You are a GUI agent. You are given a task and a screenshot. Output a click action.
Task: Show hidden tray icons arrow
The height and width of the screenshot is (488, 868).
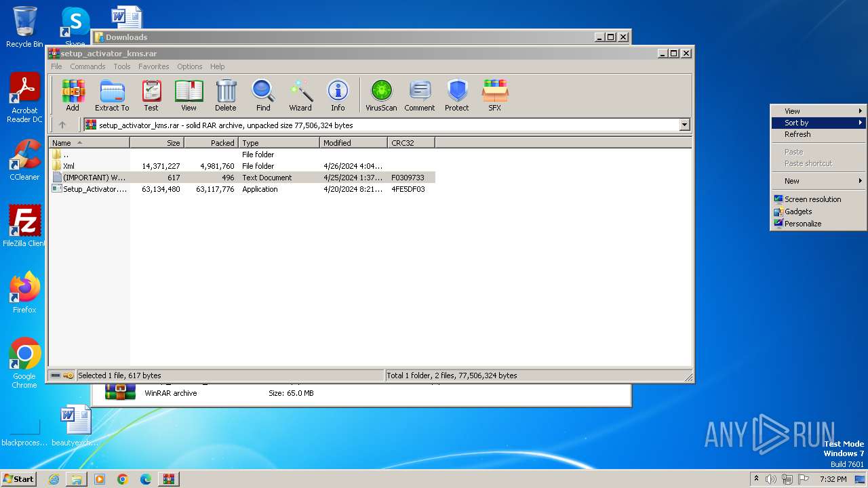point(756,479)
